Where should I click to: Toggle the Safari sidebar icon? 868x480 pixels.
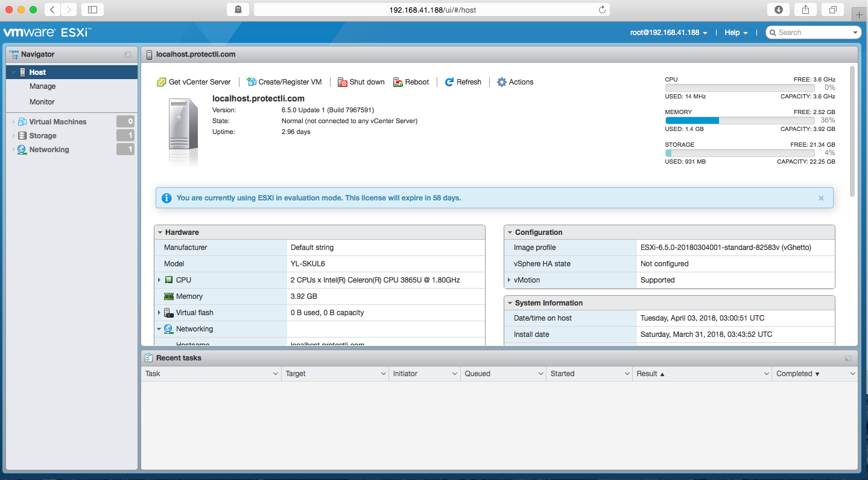pyautogui.click(x=92, y=10)
